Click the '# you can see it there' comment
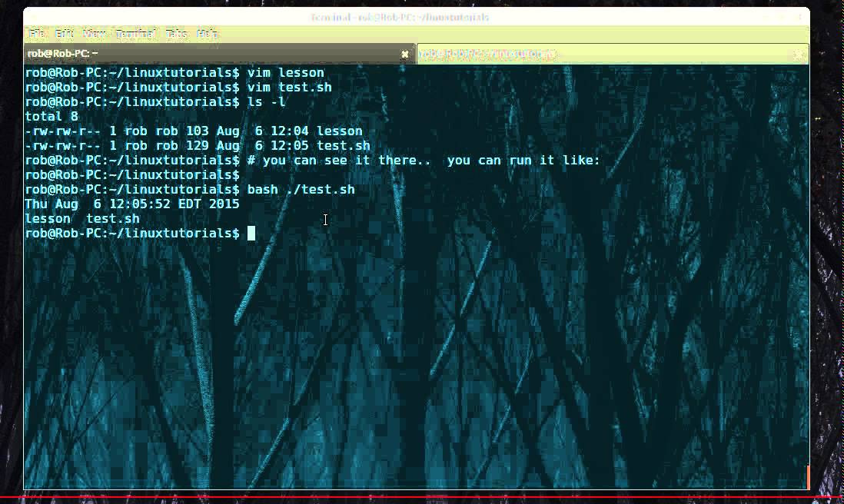Viewport: 844px width, 504px height. coord(424,160)
